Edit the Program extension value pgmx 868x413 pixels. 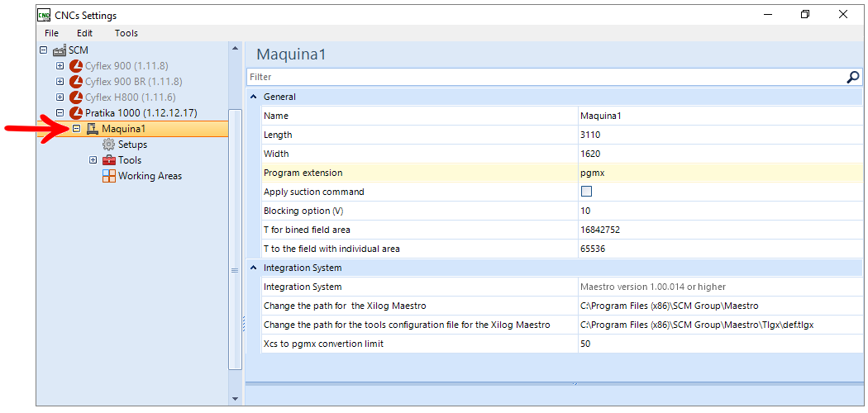pyautogui.click(x=720, y=173)
